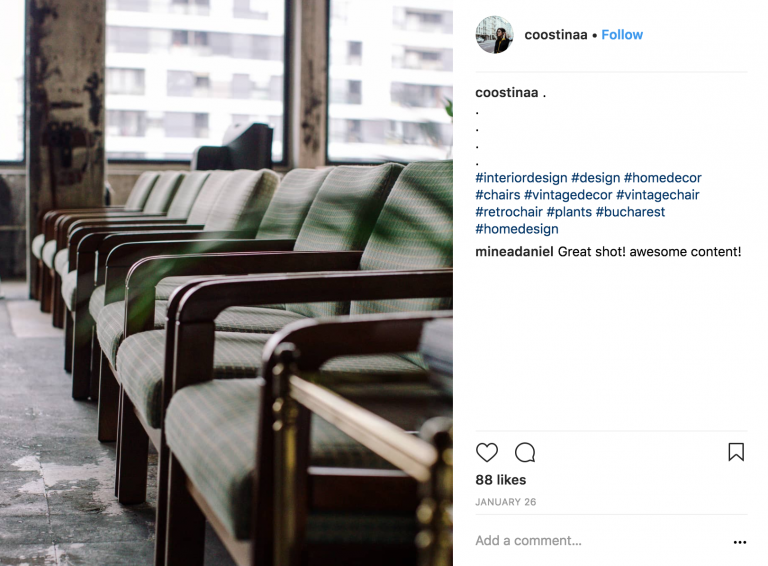Image resolution: width=768 pixels, height=566 pixels.
Task: Open the #bucharest hashtag
Action: [630, 212]
